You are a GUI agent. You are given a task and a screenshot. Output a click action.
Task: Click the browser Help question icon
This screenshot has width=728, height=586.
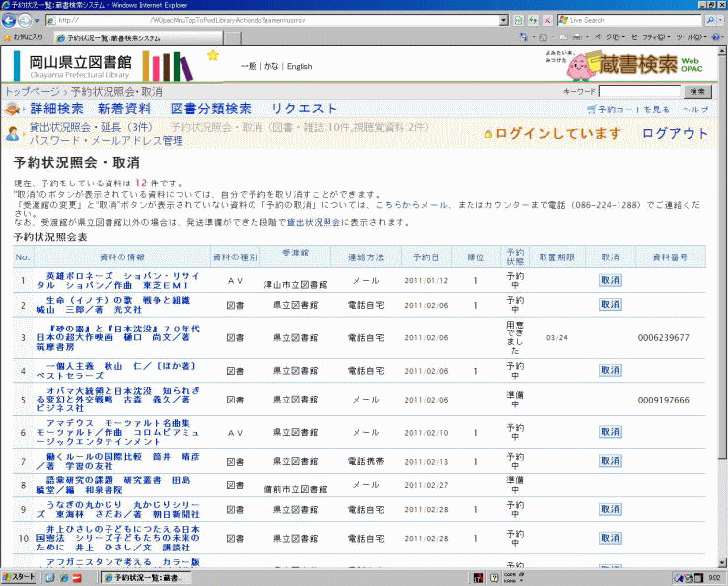716,37
